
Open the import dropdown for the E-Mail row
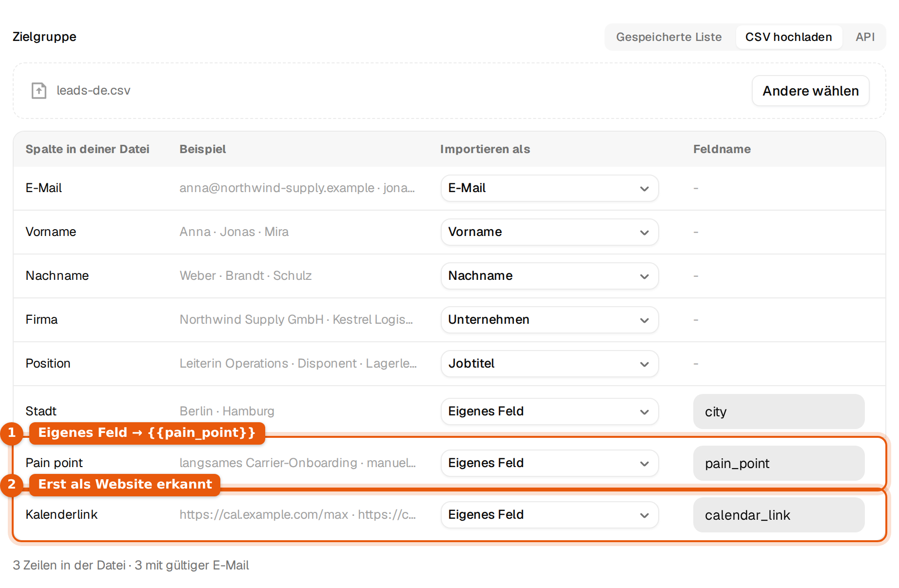[x=549, y=188]
